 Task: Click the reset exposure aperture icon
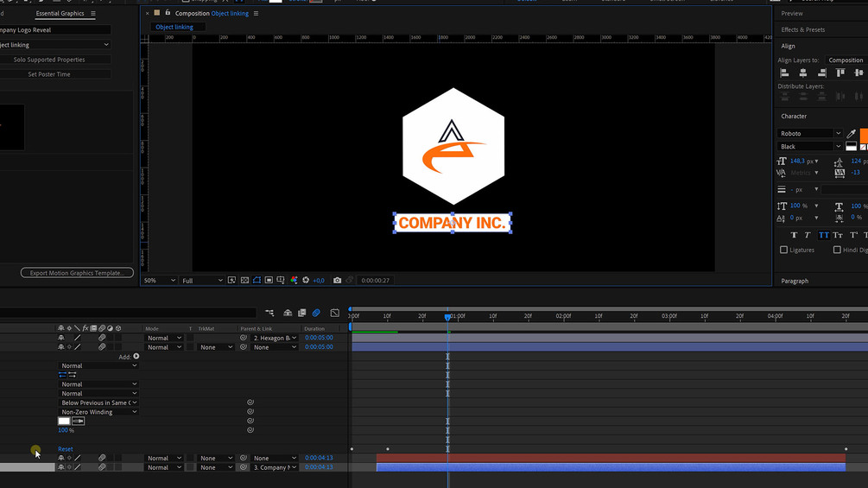pos(306,281)
